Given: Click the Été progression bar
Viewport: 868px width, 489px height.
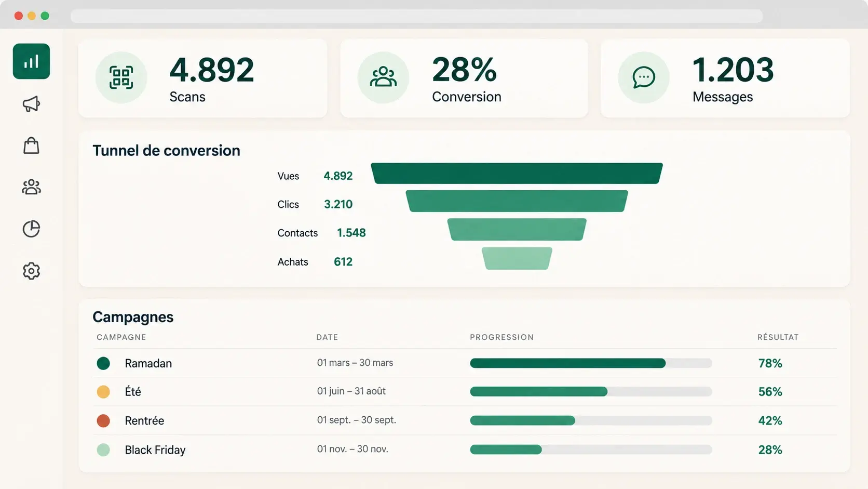Looking at the screenshot, I should pos(591,392).
